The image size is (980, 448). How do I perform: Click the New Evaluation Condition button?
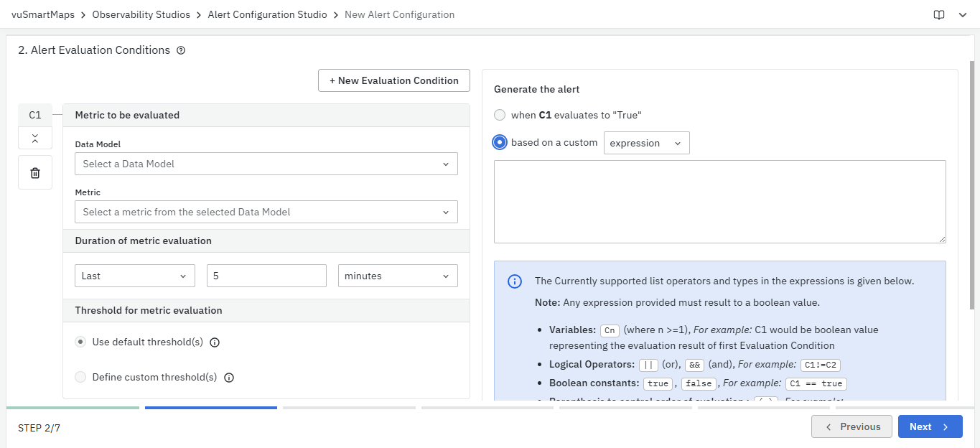tap(393, 80)
